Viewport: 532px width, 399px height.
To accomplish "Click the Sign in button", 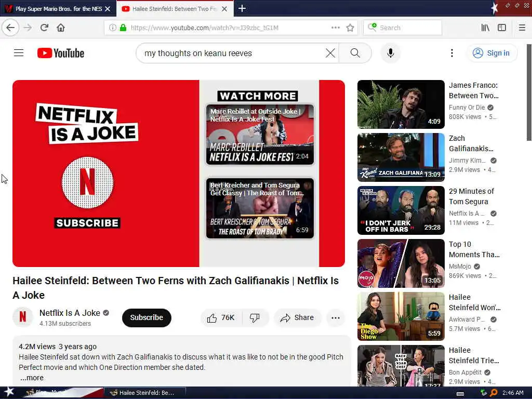I will (492, 53).
